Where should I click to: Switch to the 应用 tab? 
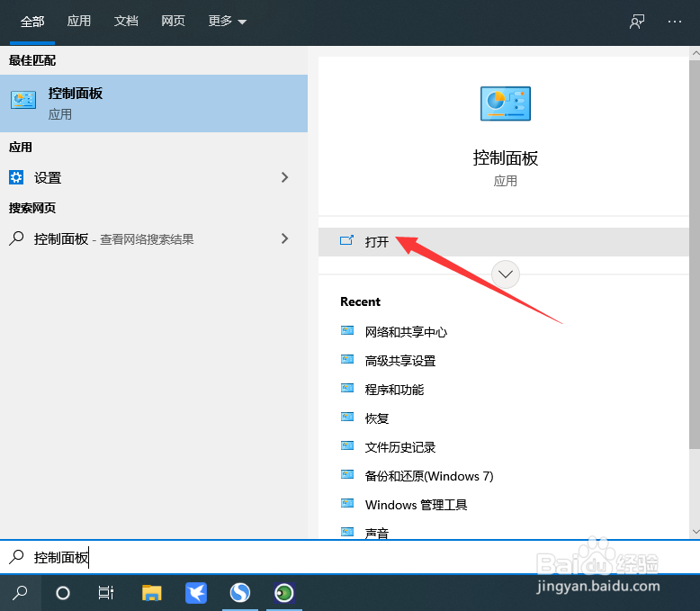click(79, 21)
